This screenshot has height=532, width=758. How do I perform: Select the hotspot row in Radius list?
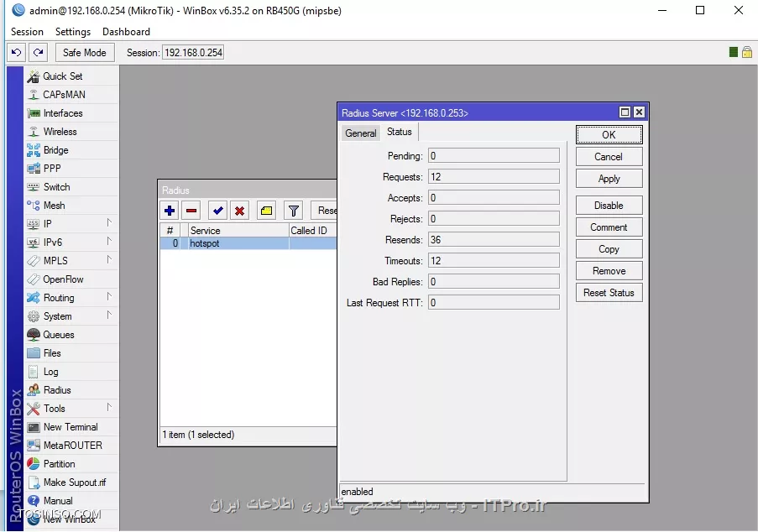(x=248, y=243)
